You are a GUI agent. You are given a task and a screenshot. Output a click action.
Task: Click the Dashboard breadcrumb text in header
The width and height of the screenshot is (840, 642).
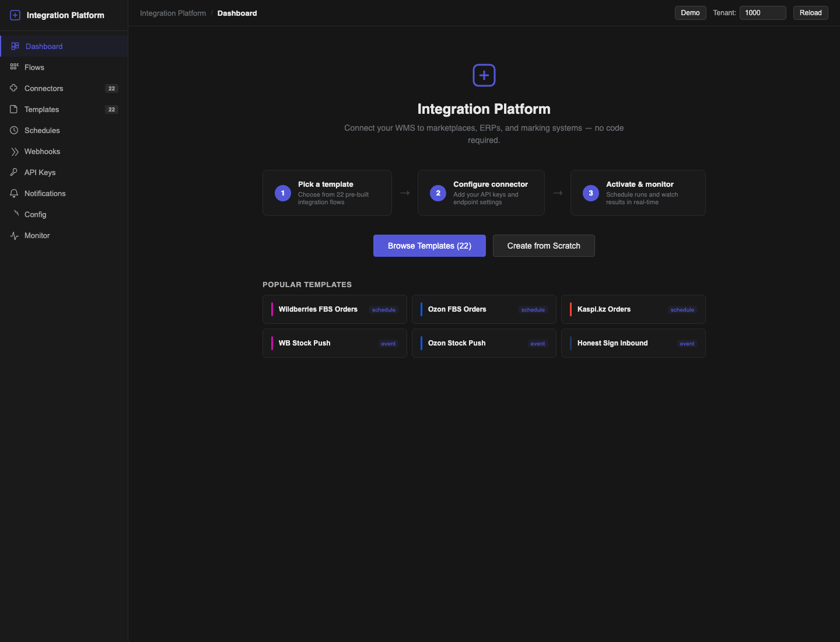click(x=237, y=13)
